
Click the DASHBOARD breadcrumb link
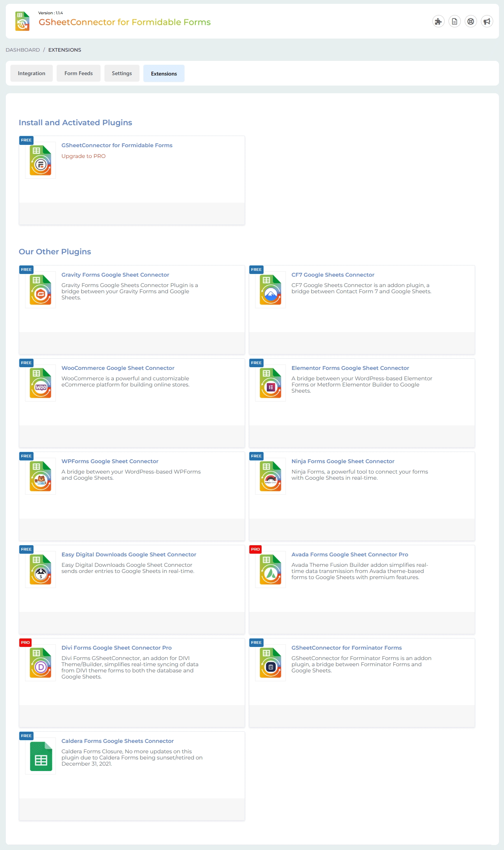pyautogui.click(x=23, y=50)
